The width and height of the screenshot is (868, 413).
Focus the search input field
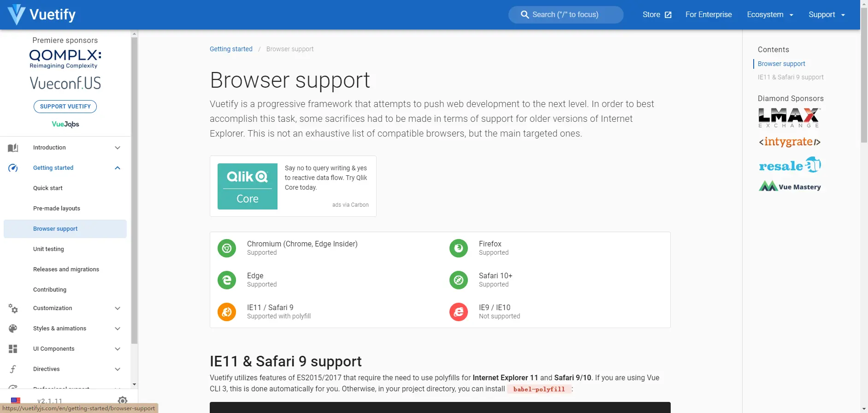566,15
